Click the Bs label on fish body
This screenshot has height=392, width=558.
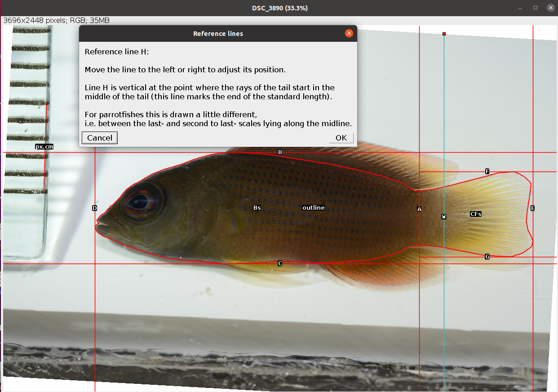pos(257,208)
